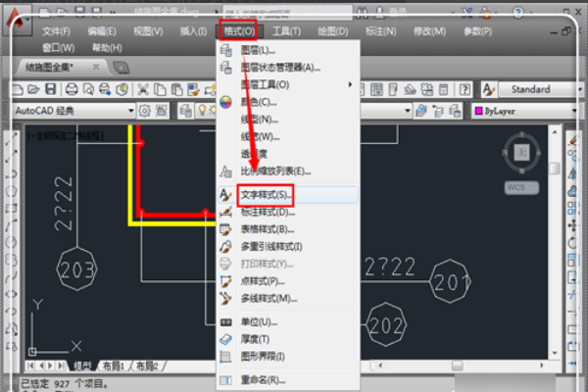Open the 标注(N) menu

pyautogui.click(x=381, y=31)
